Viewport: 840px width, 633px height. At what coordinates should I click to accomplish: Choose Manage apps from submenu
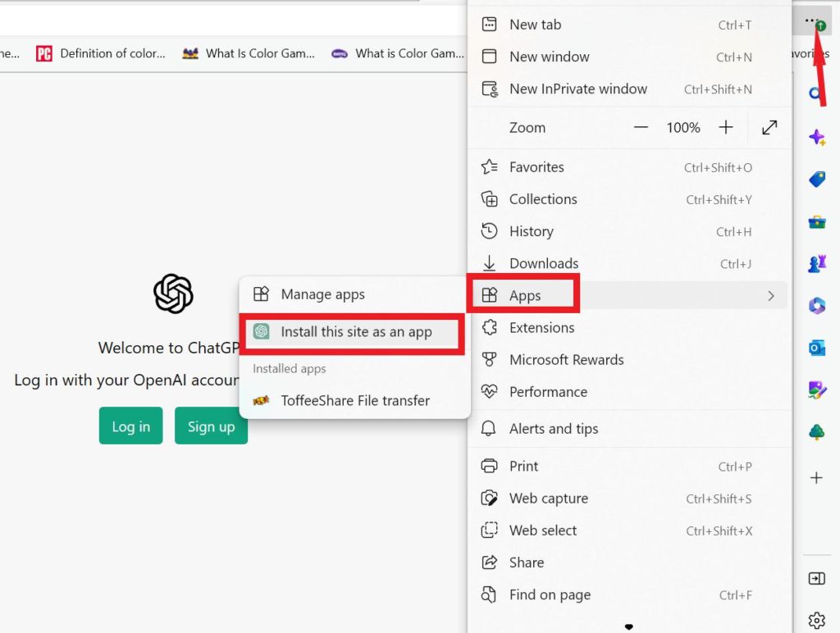pyautogui.click(x=322, y=294)
